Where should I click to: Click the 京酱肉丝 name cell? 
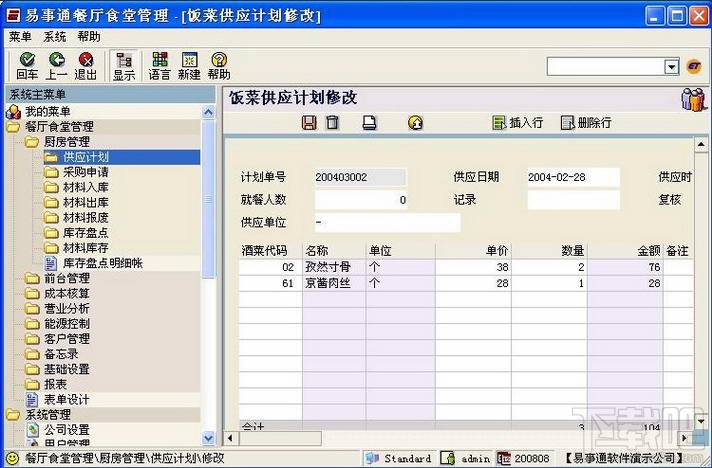[x=334, y=283]
